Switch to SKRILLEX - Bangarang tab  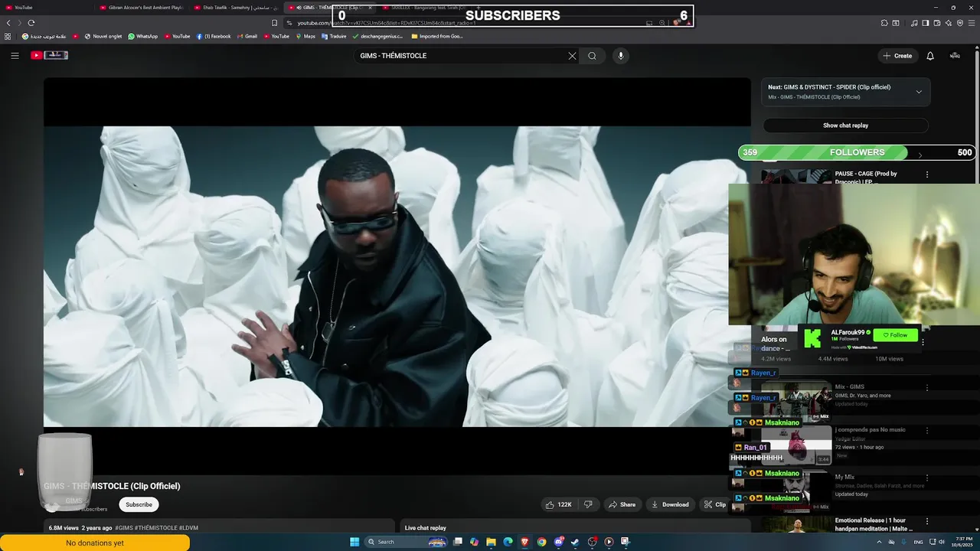423,8
